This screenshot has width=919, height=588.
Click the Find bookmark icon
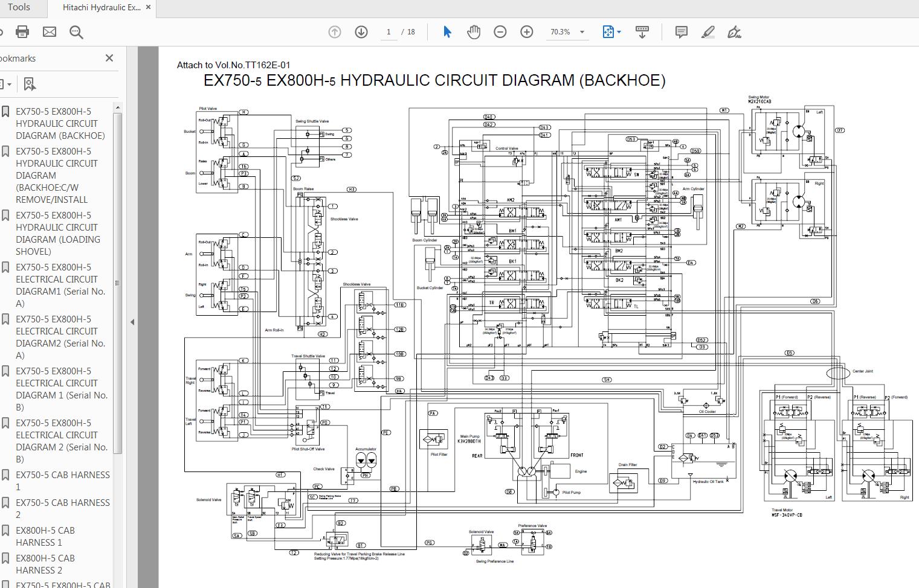tap(30, 84)
